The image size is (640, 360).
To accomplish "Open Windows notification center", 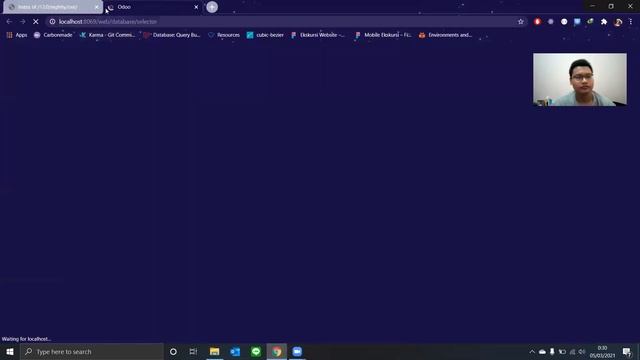I will [627, 351].
